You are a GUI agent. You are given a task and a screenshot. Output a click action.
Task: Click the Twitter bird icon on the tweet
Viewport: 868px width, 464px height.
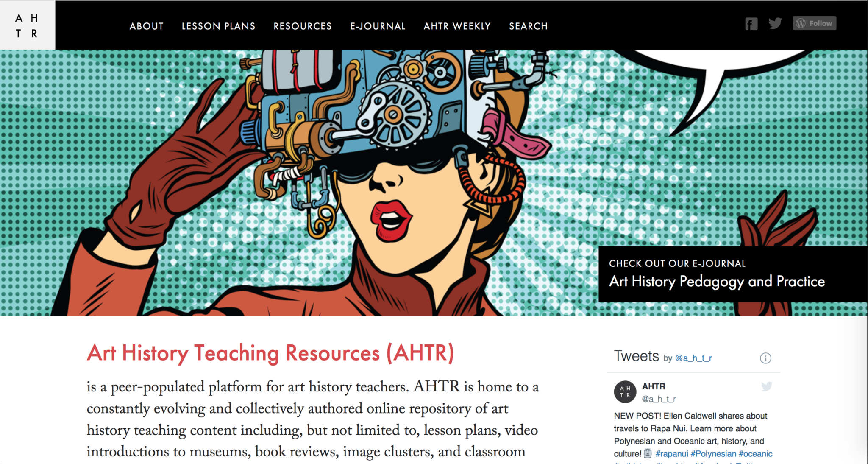(x=767, y=386)
